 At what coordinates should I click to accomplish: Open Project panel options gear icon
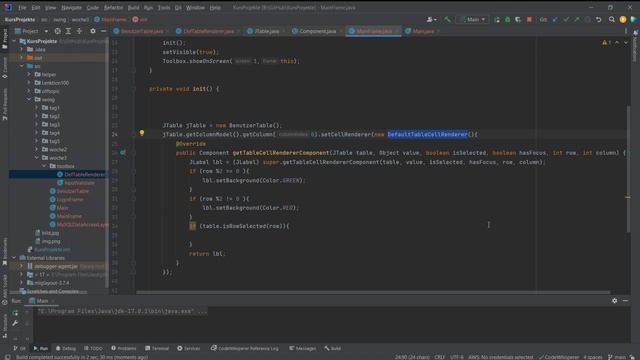[x=93, y=31]
